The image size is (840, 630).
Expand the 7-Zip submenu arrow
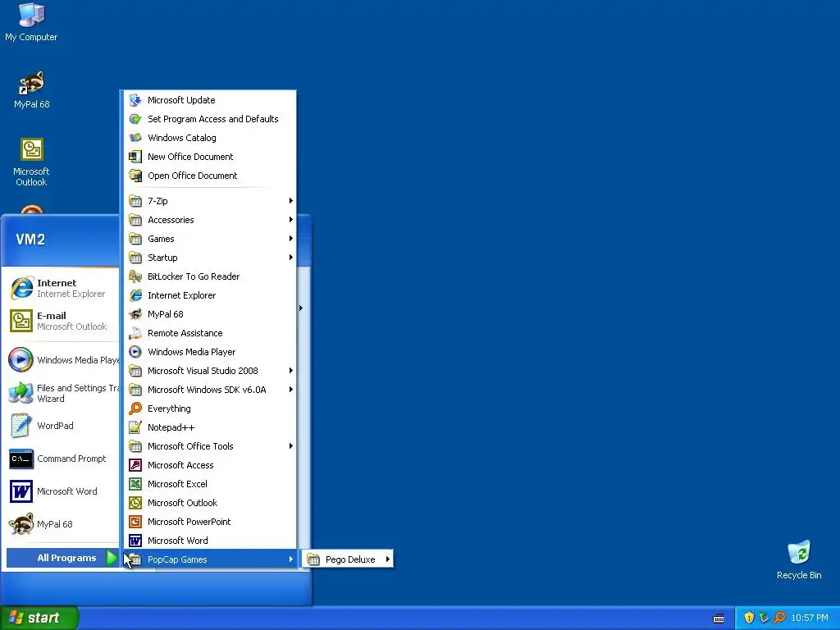pyautogui.click(x=291, y=201)
